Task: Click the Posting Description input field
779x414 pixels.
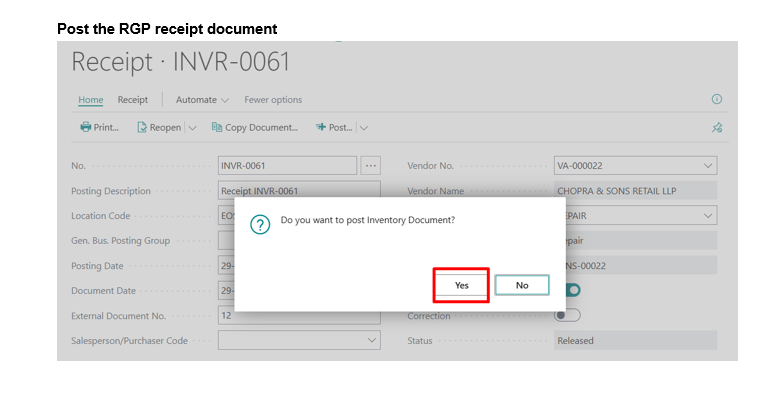Action: (299, 189)
